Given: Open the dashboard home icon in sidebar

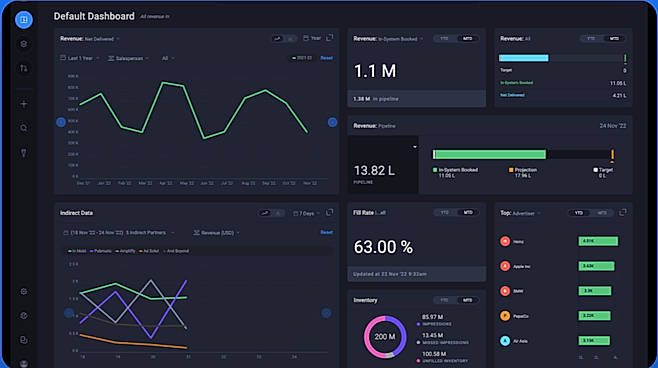Looking at the screenshot, I should (x=24, y=20).
